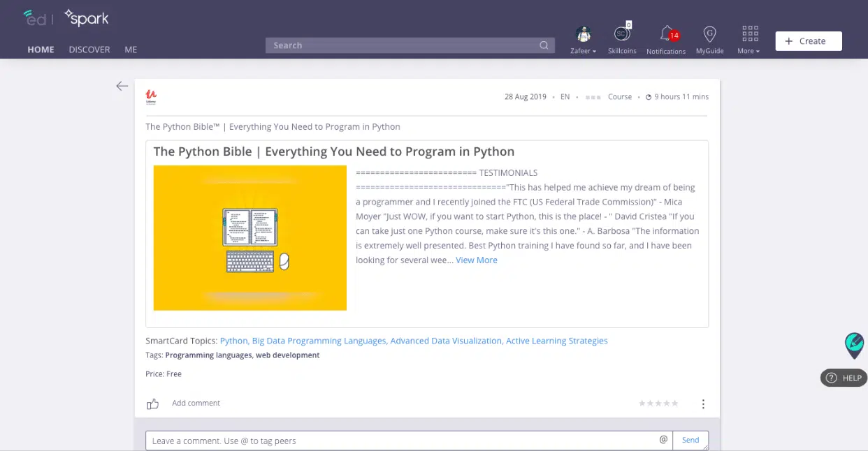
Task: Open the three-dot options menu
Action: 703,404
